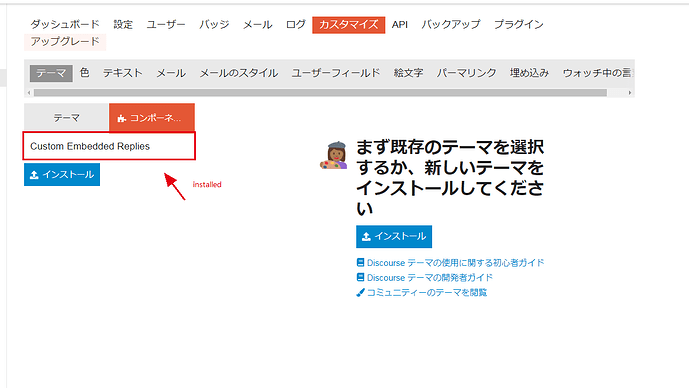Open the 絵文字 customization section
The image size is (689, 388).
click(x=408, y=73)
